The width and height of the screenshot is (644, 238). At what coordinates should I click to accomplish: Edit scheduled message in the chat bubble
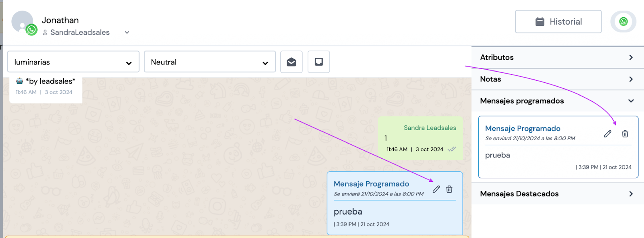point(436,189)
